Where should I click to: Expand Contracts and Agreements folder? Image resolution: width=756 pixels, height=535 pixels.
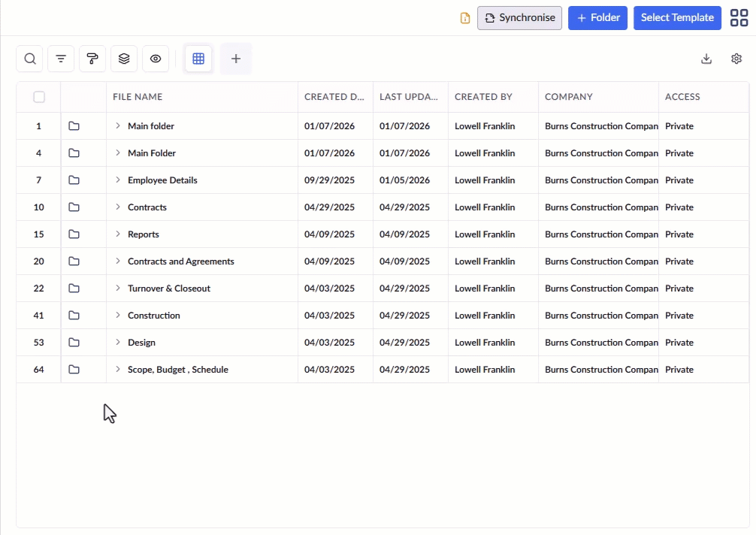coord(118,261)
